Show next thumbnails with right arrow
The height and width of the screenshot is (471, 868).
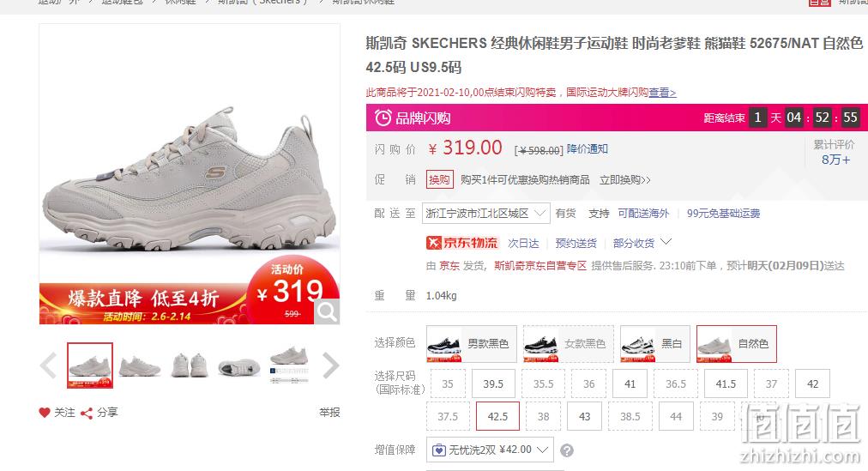point(330,365)
